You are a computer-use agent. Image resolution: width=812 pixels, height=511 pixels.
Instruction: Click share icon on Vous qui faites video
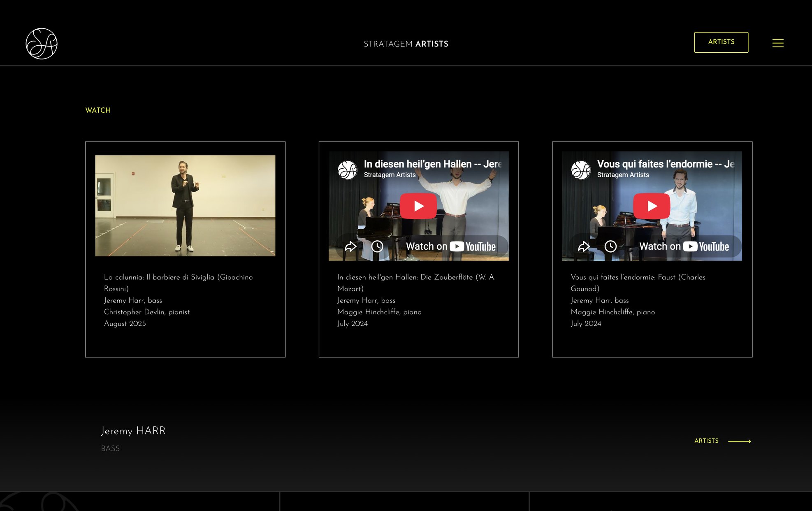point(584,246)
